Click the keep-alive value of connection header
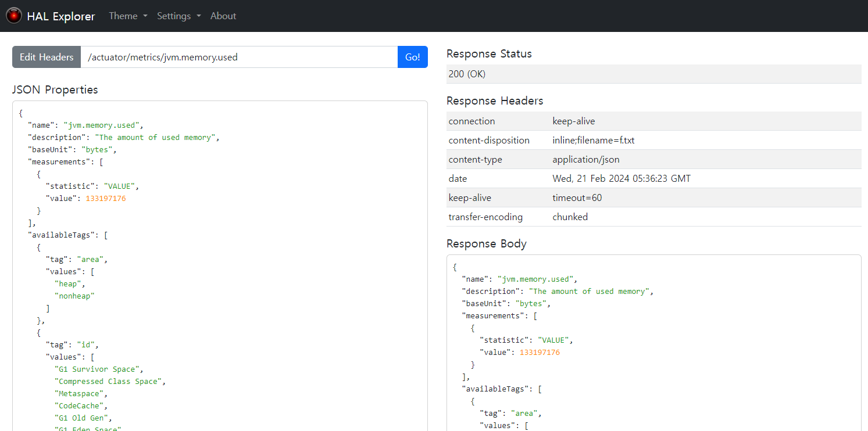The image size is (868, 431). 573,121
